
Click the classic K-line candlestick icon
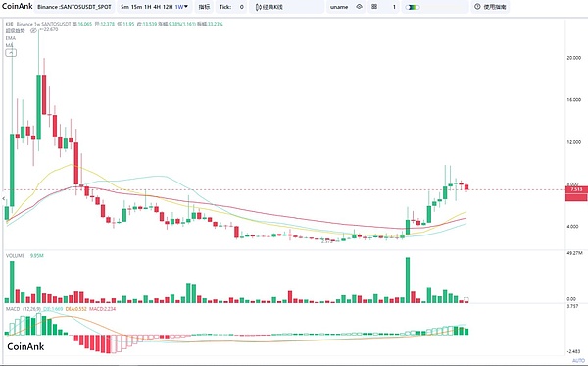coord(258,7)
